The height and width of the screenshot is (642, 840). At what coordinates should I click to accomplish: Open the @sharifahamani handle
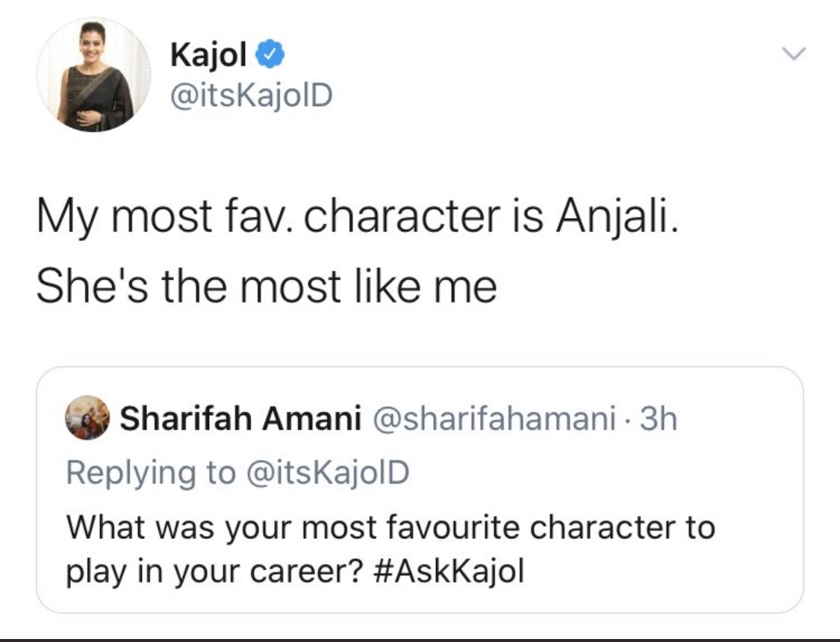(x=493, y=418)
